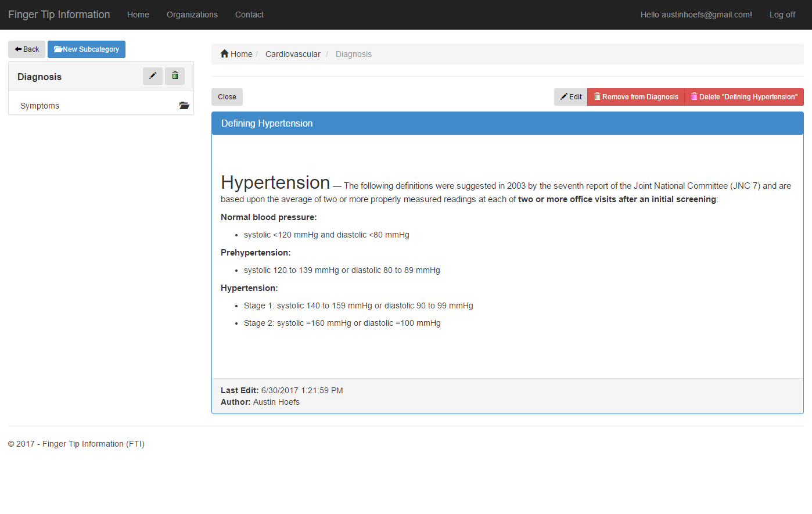Go to Home in top navigation
The image size is (812, 514).
(x=138, y=15)
